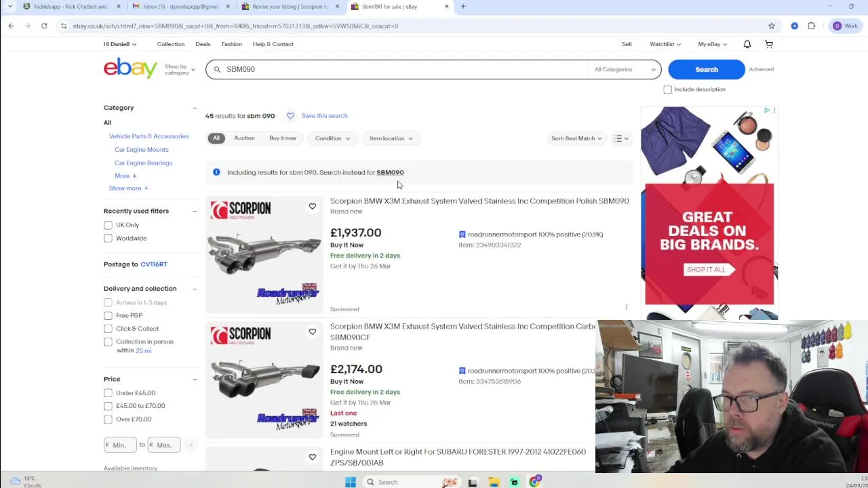Collapse the Category filter section
The width and height of the screenshot is (868, 488).
195,108
